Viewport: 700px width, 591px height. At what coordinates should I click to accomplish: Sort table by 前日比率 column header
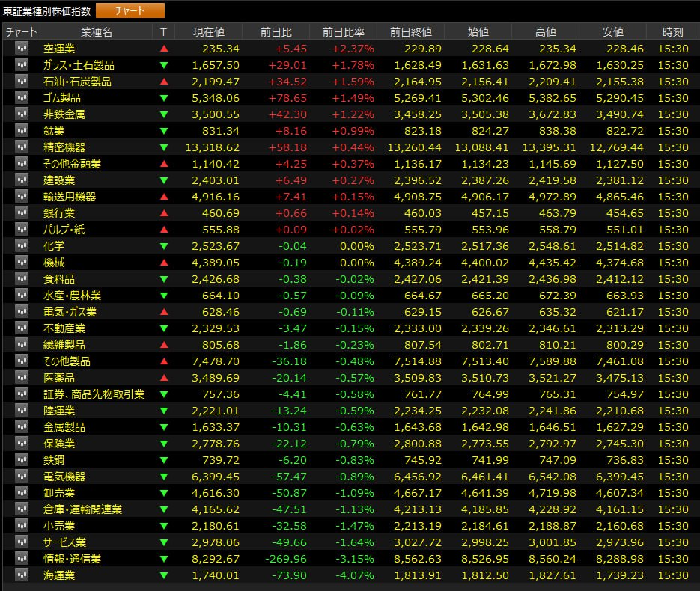344,32
